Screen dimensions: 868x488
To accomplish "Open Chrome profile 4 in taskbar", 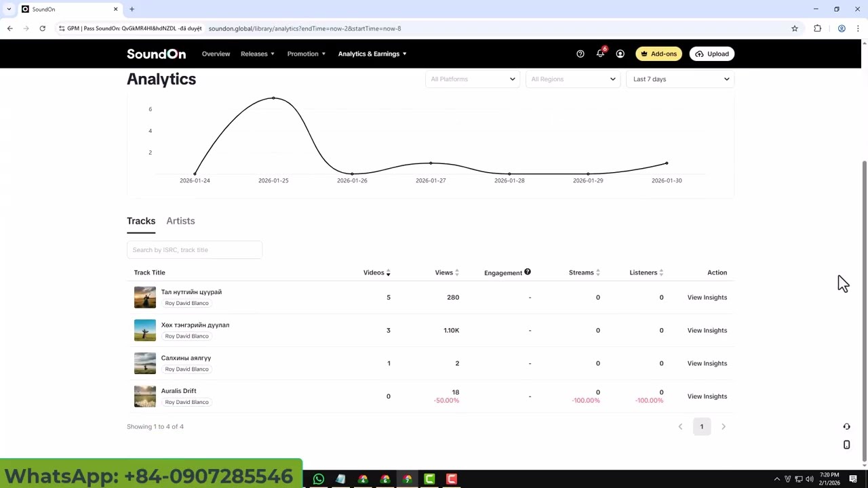I will tap(363, 479).
